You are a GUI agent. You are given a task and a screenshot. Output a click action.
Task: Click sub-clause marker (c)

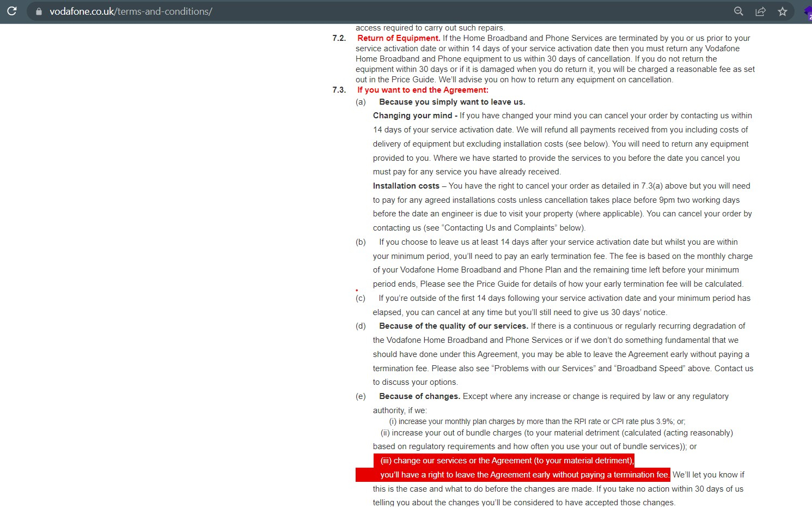361,298
